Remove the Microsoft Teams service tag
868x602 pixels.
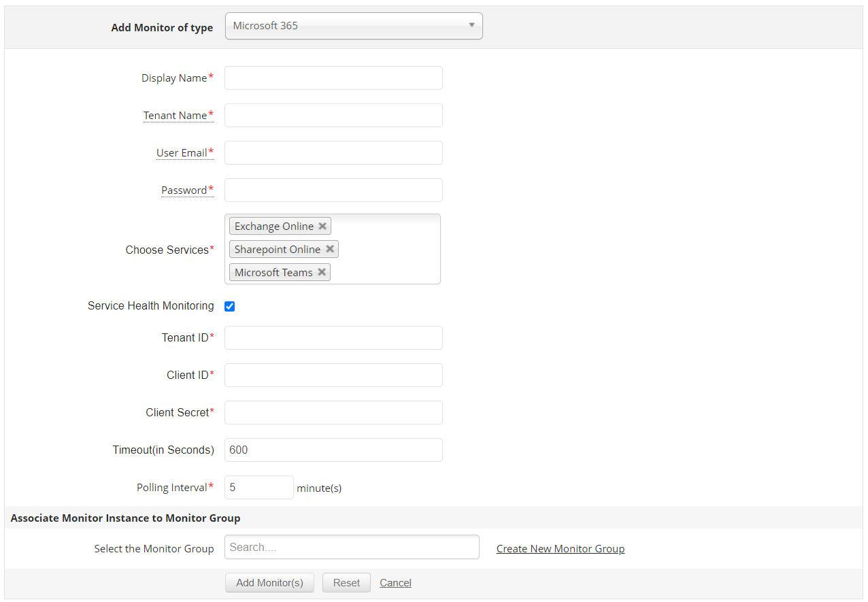point(322,273)
